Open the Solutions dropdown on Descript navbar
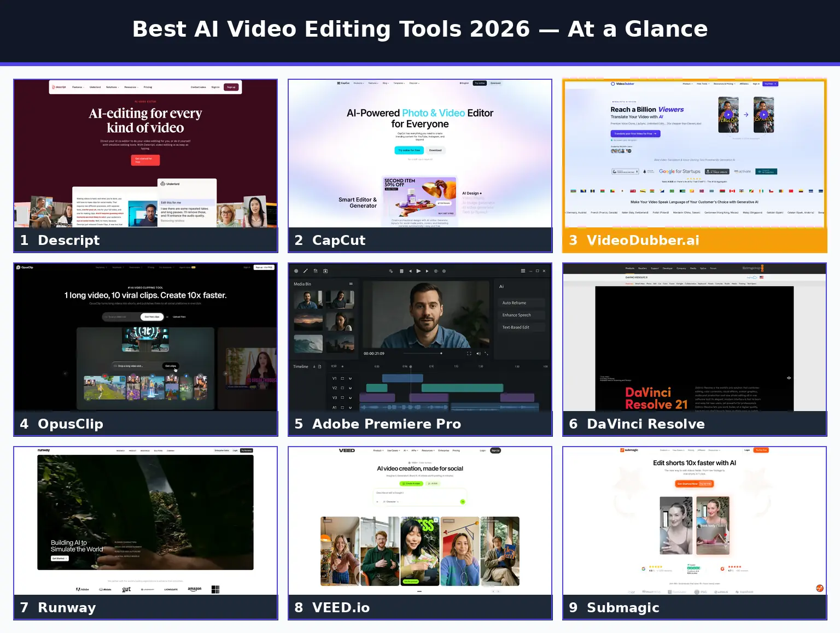The image size is (840, 633). 113,87
